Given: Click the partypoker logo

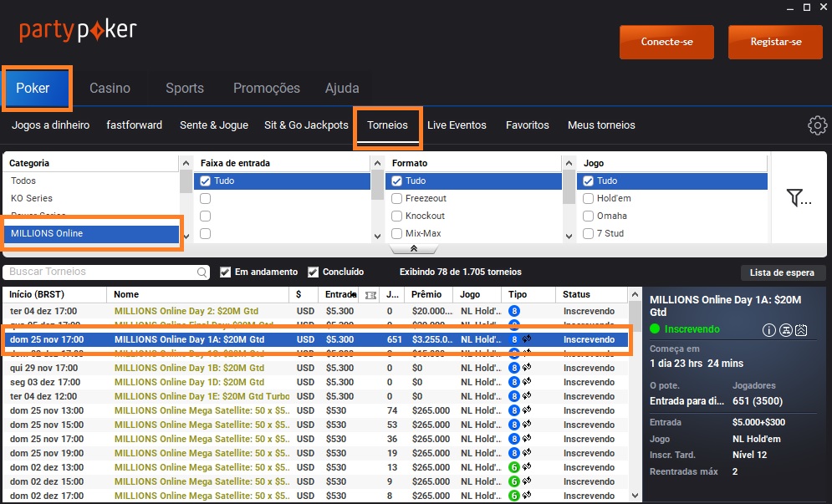Looking at the screenshot, I should (78, 30).
